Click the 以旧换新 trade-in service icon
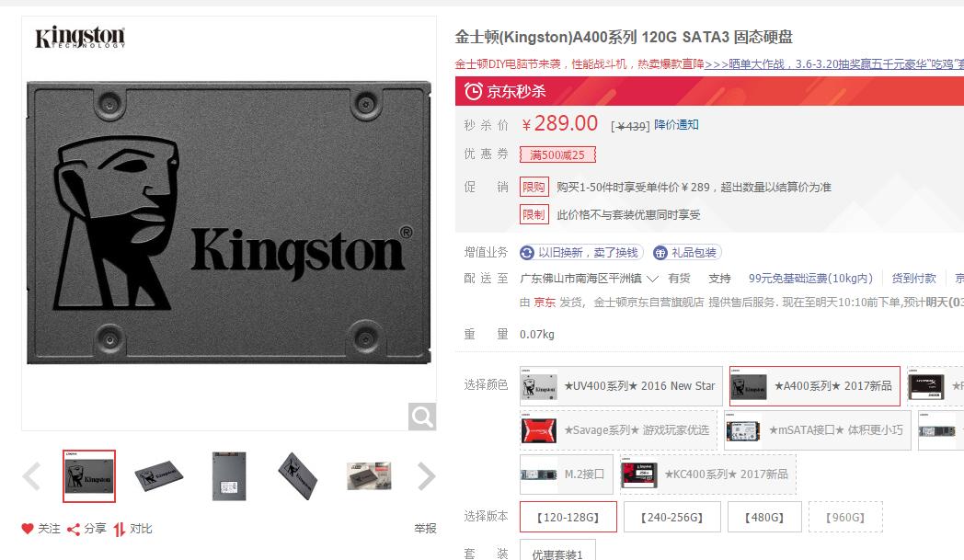The image size is (964, 560). [527, 253]
